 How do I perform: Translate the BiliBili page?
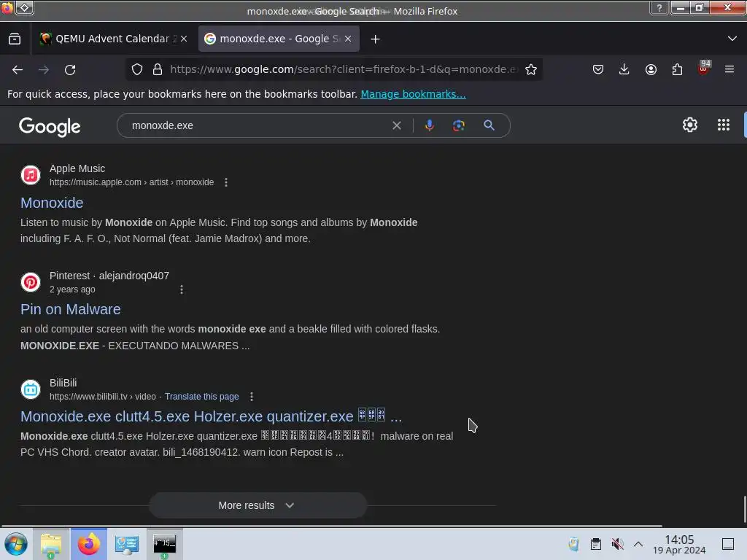click(201, 397)
